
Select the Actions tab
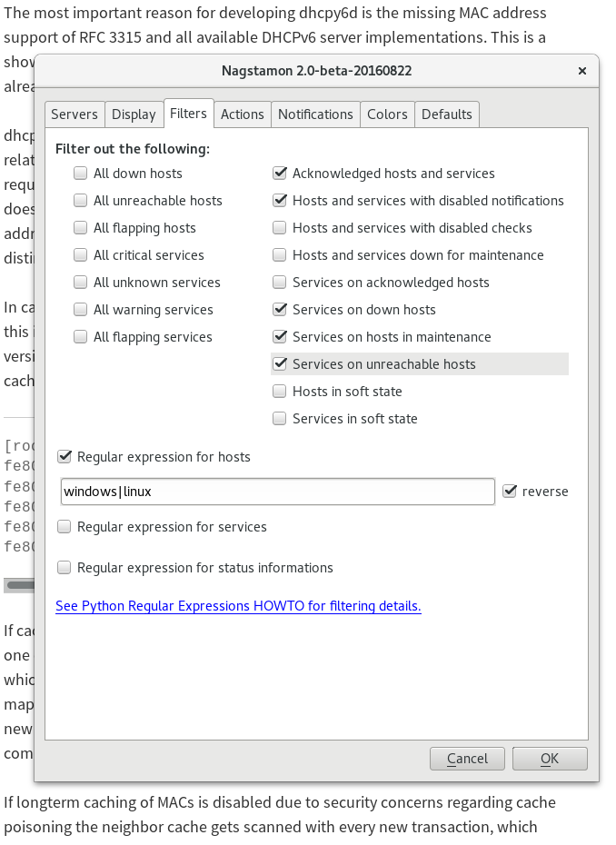point(243,114)
